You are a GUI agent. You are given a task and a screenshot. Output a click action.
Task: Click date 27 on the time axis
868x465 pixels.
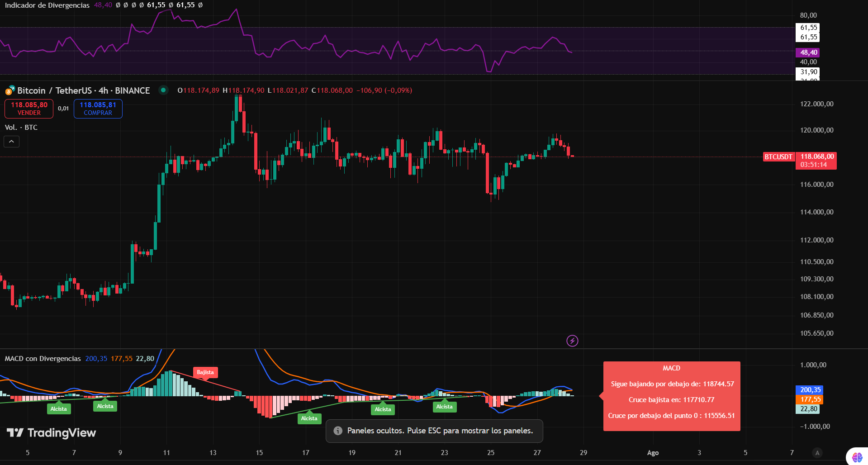537,453
